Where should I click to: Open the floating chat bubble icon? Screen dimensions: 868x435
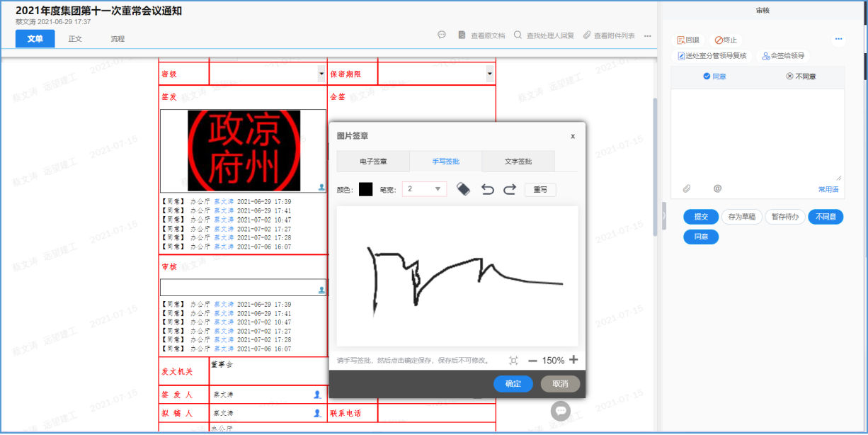(x=561, y=411)
